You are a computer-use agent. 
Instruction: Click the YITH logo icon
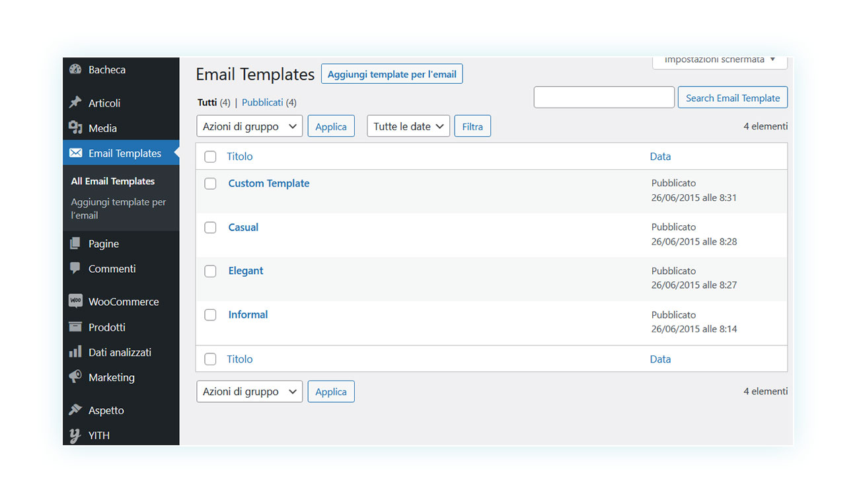point(75,435)
